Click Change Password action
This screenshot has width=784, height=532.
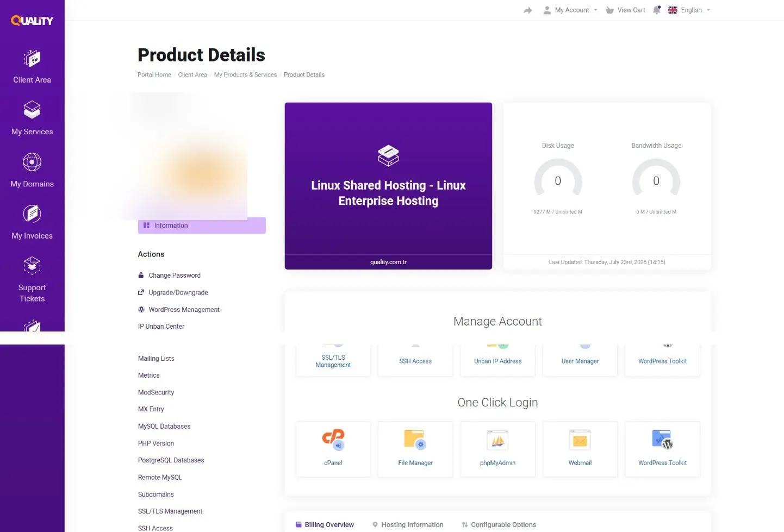tap(175, 276)
